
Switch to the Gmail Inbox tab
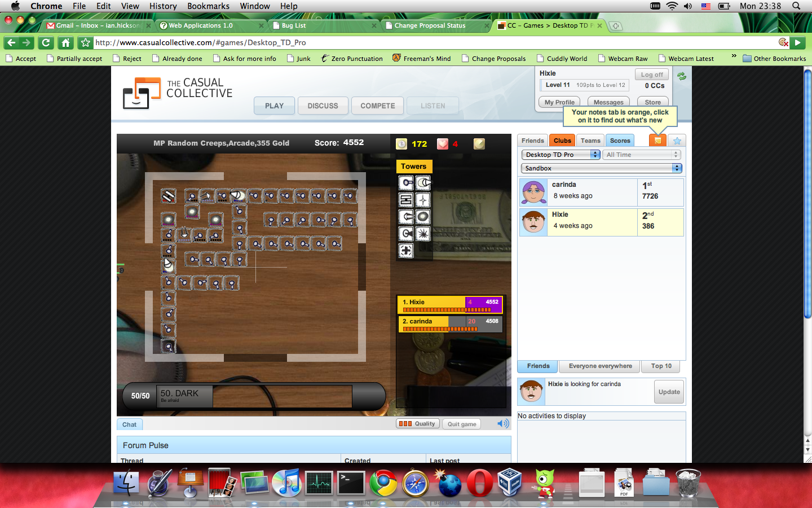(98, 25)
